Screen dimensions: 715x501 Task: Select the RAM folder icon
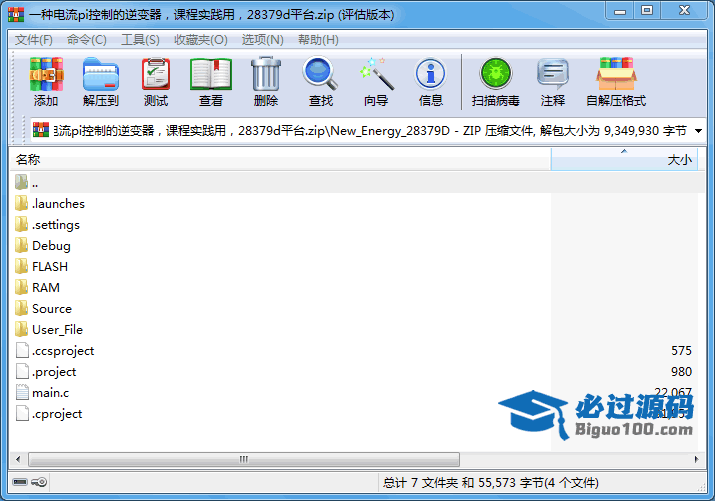(x=21, y=287)
